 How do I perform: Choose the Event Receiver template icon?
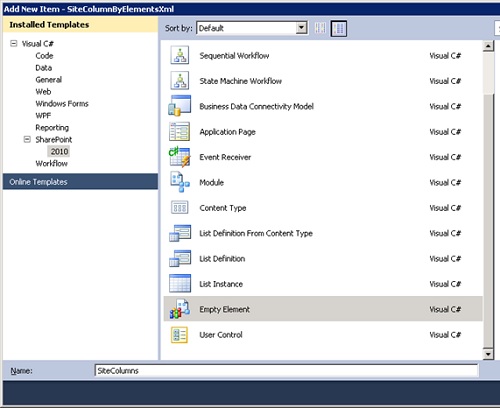pyautogui.click(x=180, y=157)
